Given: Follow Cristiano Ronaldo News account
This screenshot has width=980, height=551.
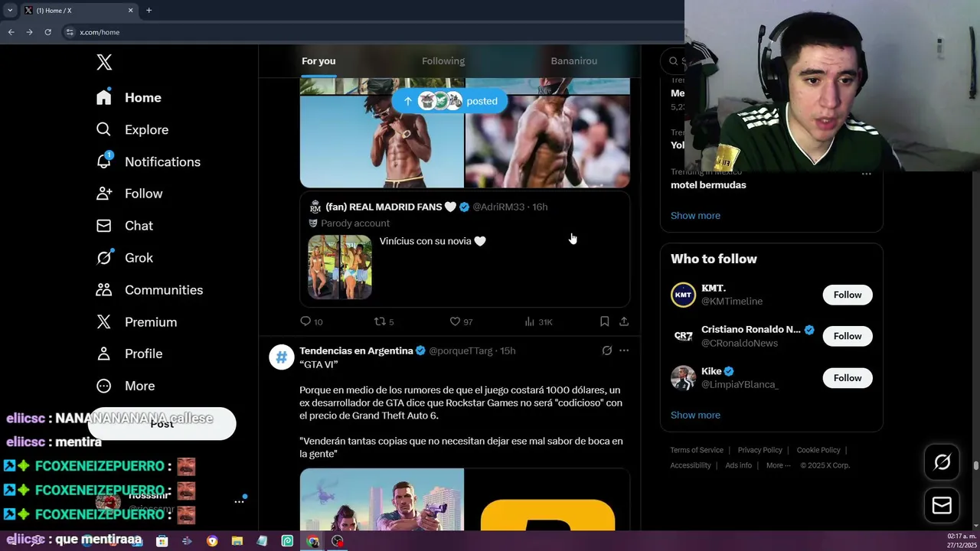Looking at the screenshot, I should pyautogui.click(x=848, y=336).
